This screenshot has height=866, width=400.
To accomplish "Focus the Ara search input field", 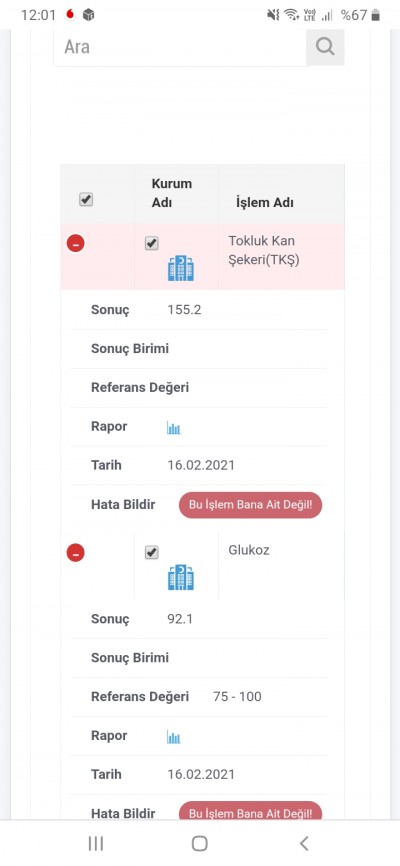I will click(180, 47).
